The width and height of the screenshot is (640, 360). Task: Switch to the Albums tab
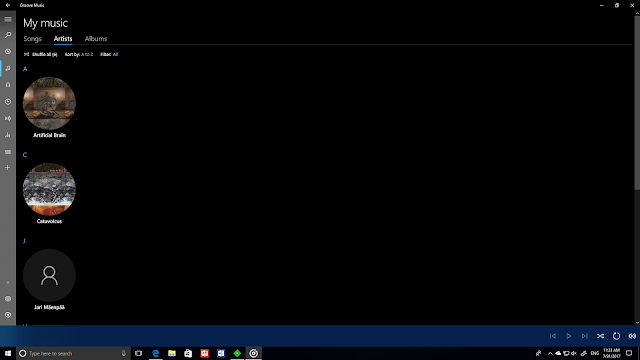(x=96, y=39)
